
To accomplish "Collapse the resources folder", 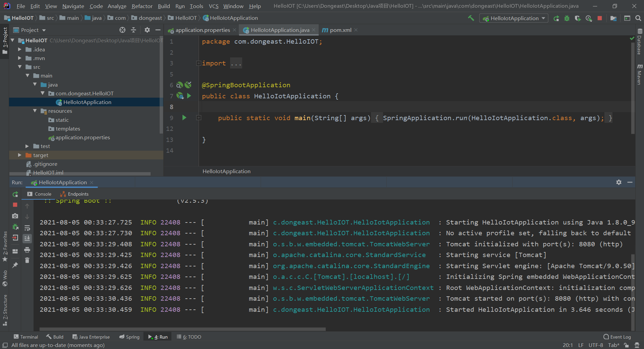I will pyautogui.click(x=35, y=111).
